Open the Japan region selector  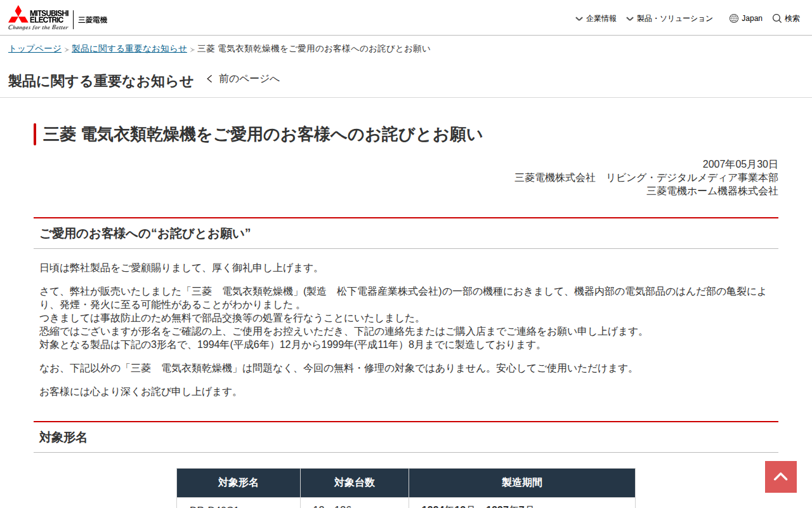coord(746,18)
